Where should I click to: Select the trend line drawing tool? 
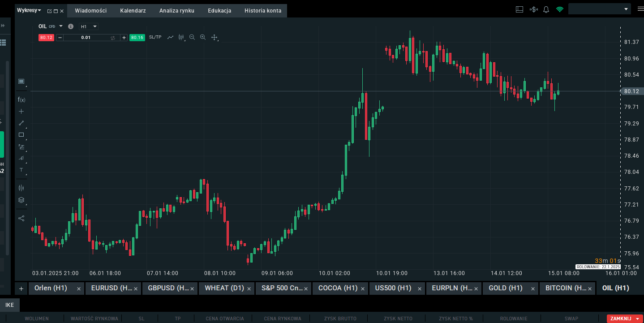coord(21,123)
